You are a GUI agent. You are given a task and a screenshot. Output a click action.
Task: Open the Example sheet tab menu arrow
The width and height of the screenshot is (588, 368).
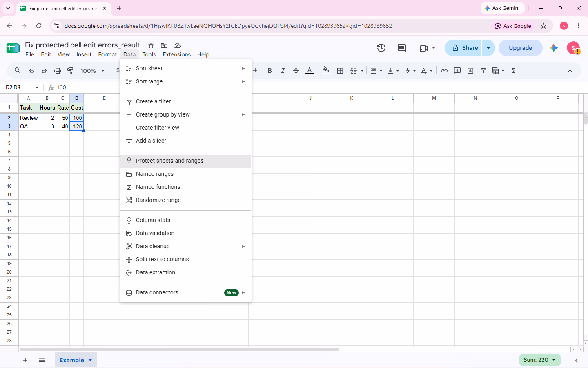click(x=90, y=360)
